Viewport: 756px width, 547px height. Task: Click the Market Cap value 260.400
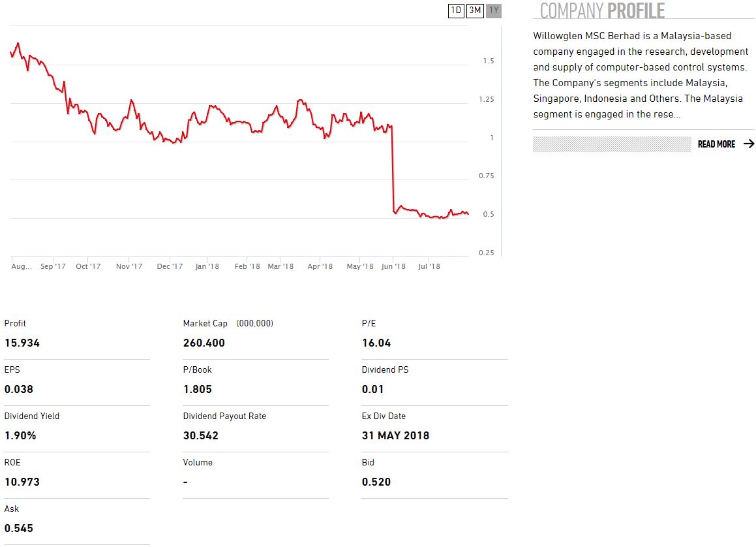click(204, 343)
